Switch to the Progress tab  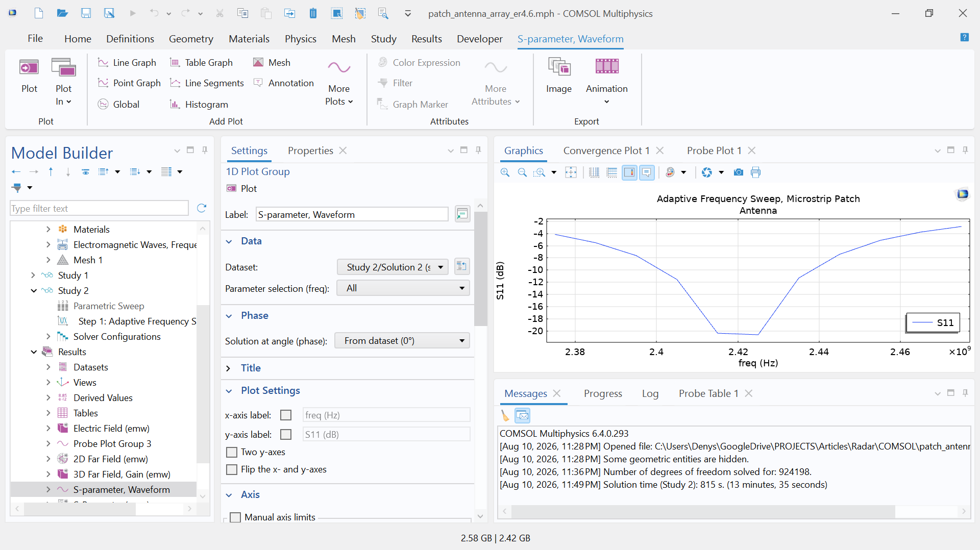point(603,393)
